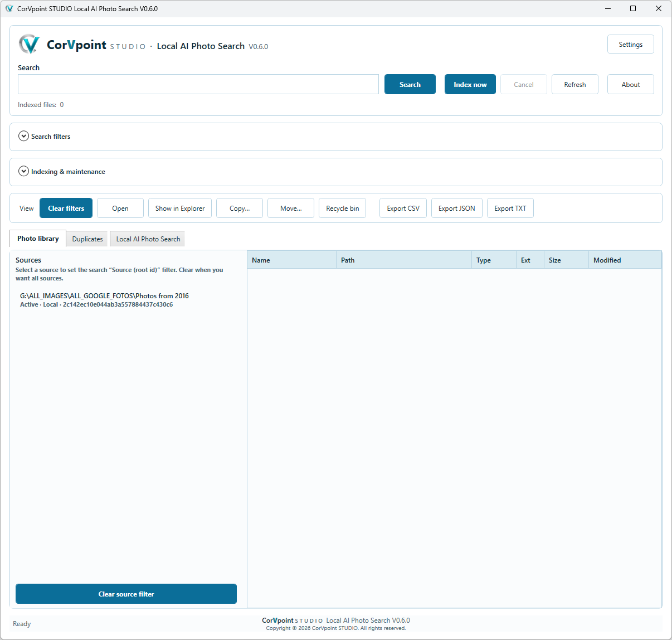Click the Sources heading text
Viewport: 672px width, 640px height.
tap(28, 260)
